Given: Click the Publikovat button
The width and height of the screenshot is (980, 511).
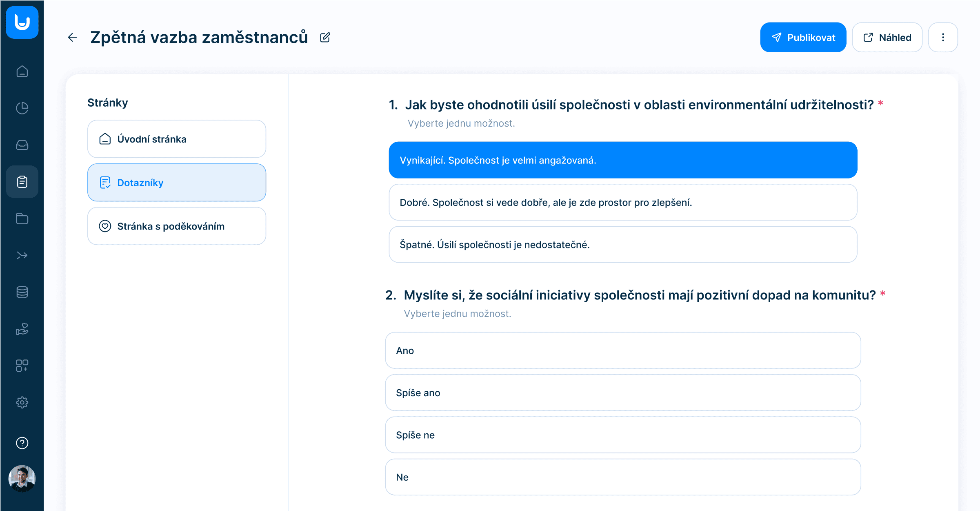Looking at the screenshot, I should 803,38.
